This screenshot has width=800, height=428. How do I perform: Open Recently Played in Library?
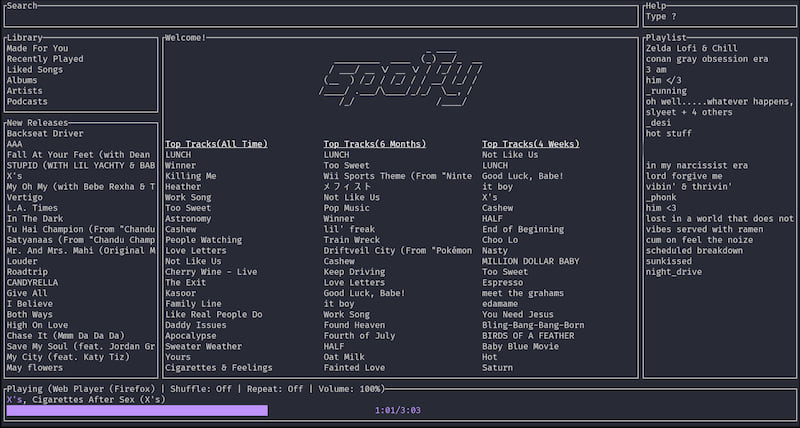coord(45,59)
